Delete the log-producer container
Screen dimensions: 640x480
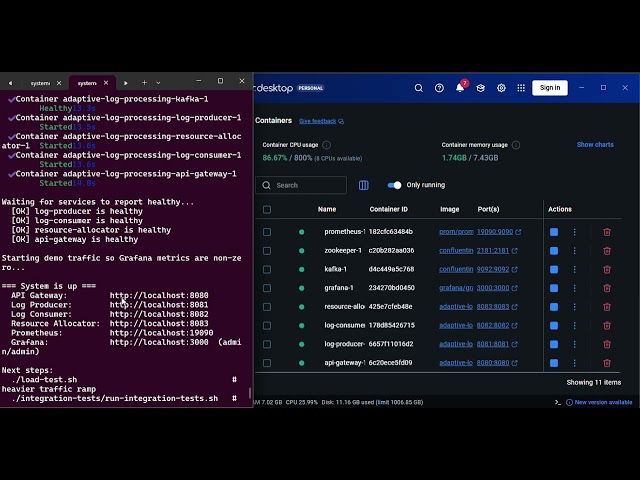(607, 344)
